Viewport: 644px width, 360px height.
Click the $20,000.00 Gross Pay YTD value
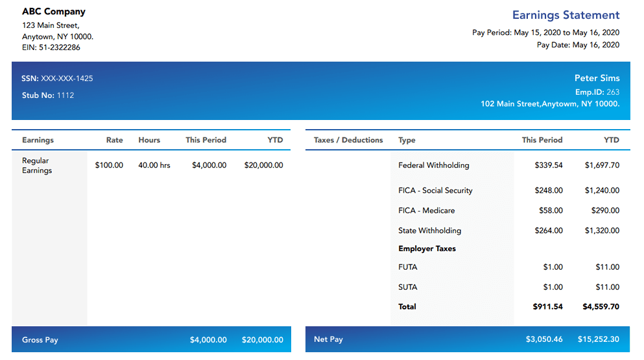(263, 340)
